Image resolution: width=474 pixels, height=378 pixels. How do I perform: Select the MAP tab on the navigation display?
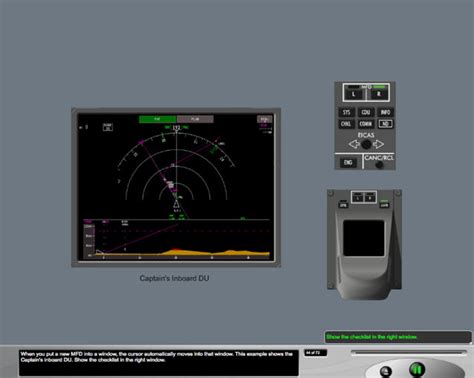[x=158, y=119]
